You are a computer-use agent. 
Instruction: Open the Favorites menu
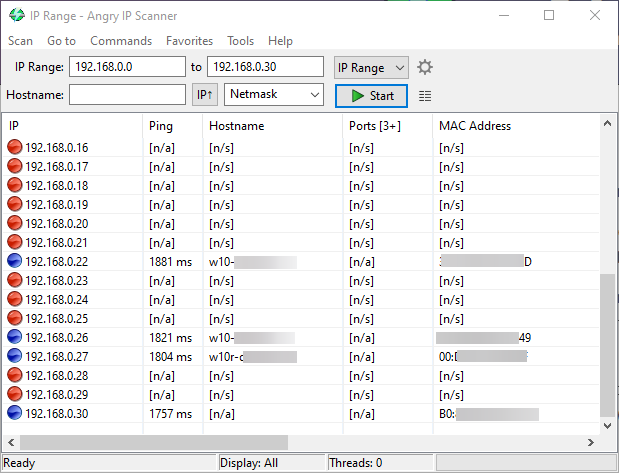(x=189, y=41)
